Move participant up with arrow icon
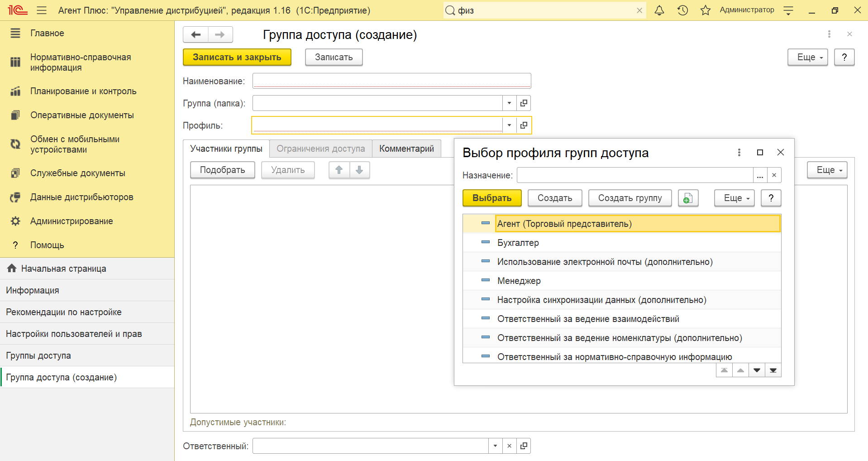 point(339,170)
